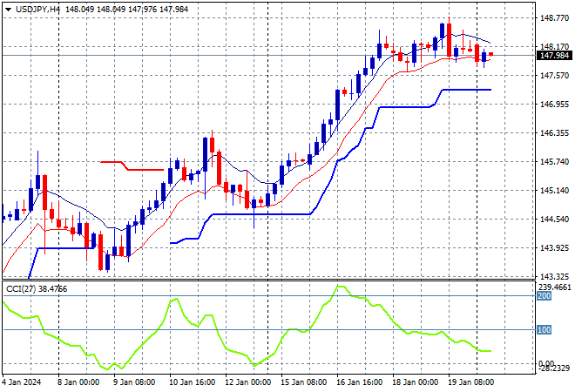Select the 18 Jan 00:00 time label
Image resolution: width=575 pixels, height=392 pixels.
[415, 382]
